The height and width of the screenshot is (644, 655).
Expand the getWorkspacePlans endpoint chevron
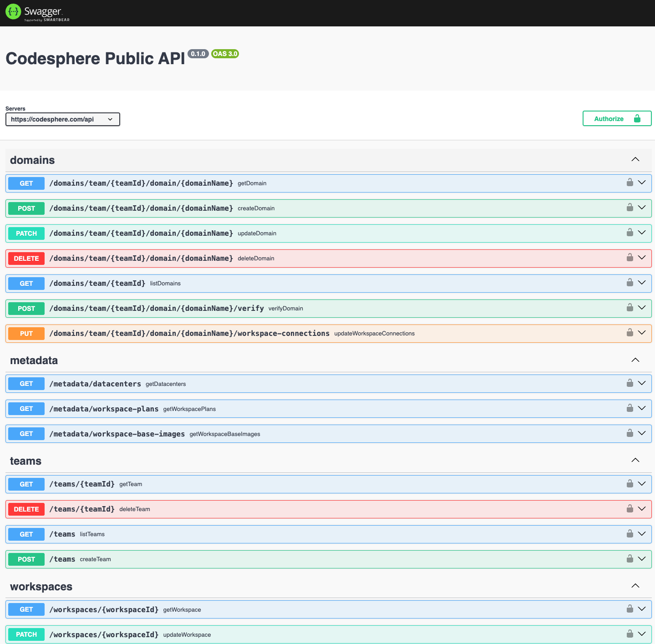click(x=642, y=408)
